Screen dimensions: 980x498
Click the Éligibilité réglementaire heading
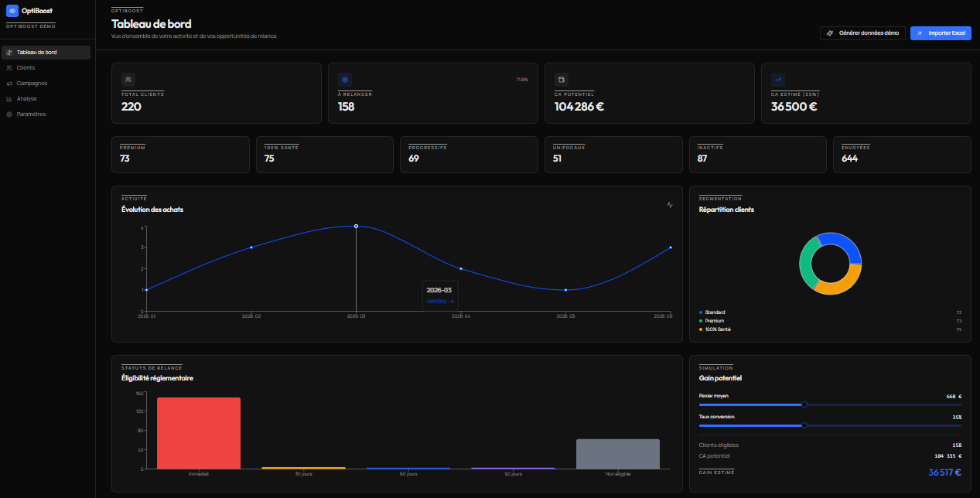pos(157,378)
